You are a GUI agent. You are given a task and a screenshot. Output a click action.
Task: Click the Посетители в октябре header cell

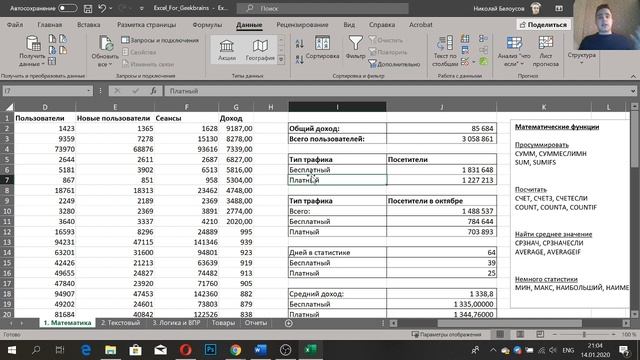point(442,201)
